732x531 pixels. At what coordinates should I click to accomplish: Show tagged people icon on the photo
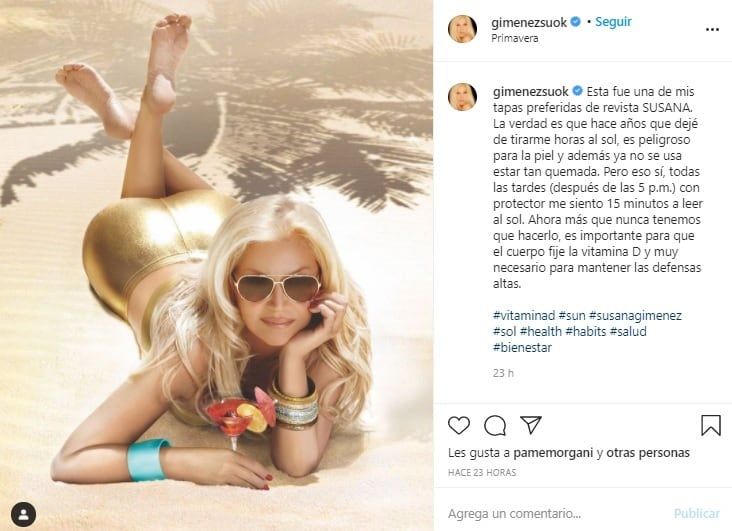(x=23, y=515)
